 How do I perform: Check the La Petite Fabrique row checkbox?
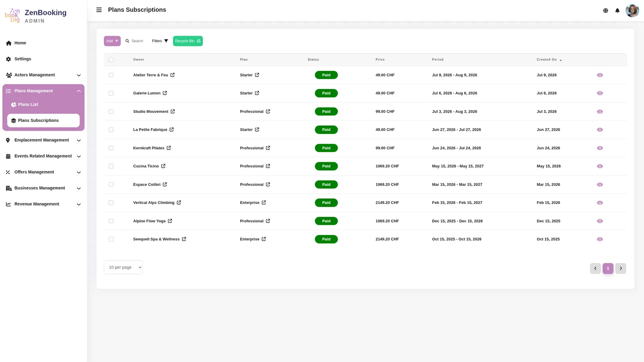[x=111, y=130]
